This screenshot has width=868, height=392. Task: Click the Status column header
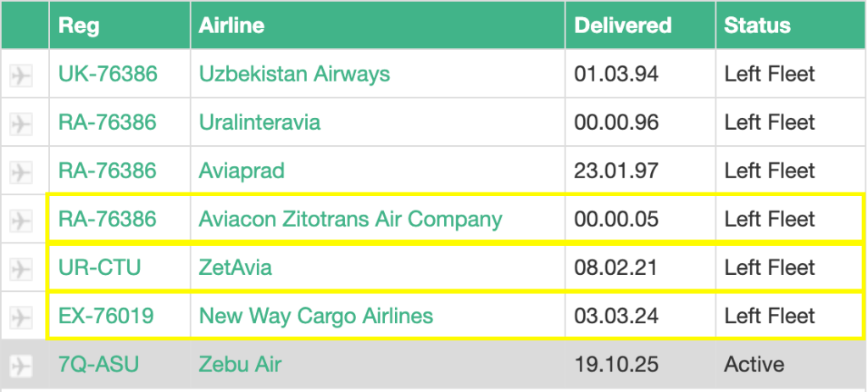[757, 25]
